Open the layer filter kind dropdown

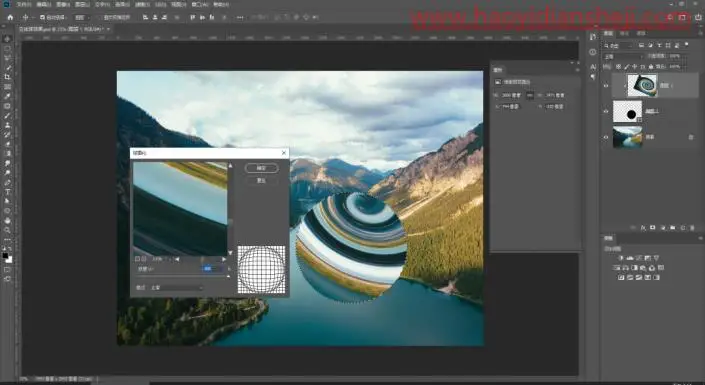tap(618, 45)
